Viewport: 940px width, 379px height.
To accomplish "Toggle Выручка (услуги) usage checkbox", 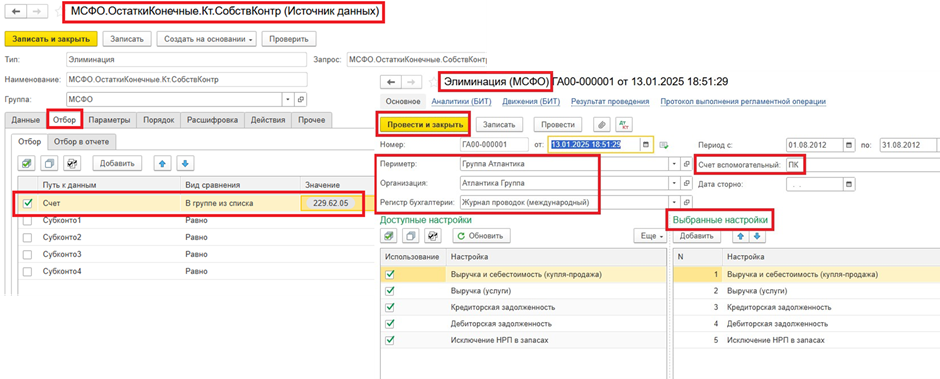I will click(391, 290).
